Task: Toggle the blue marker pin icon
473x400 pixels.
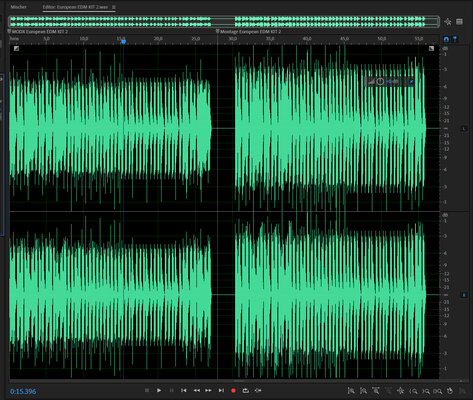Action: [455, 39]
